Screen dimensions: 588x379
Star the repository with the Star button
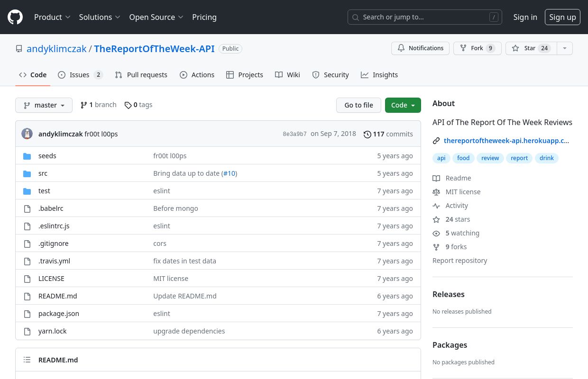click(x=531, y=48)
